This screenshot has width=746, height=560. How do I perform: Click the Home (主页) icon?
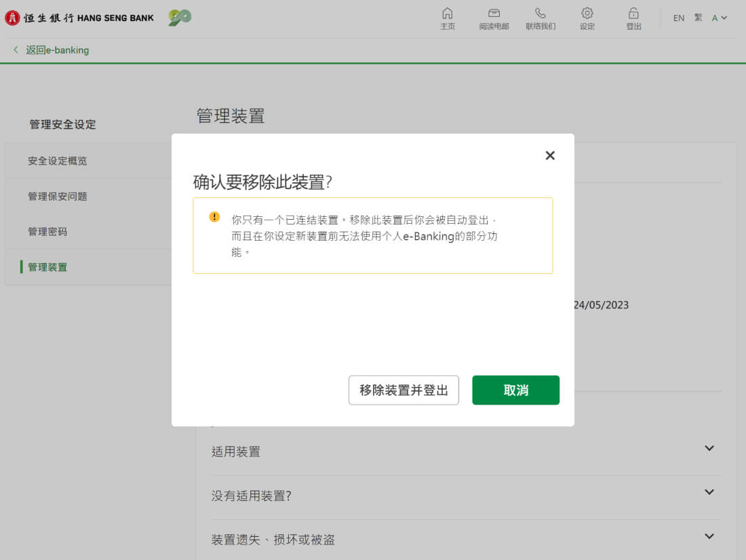[x=447, y=14]
